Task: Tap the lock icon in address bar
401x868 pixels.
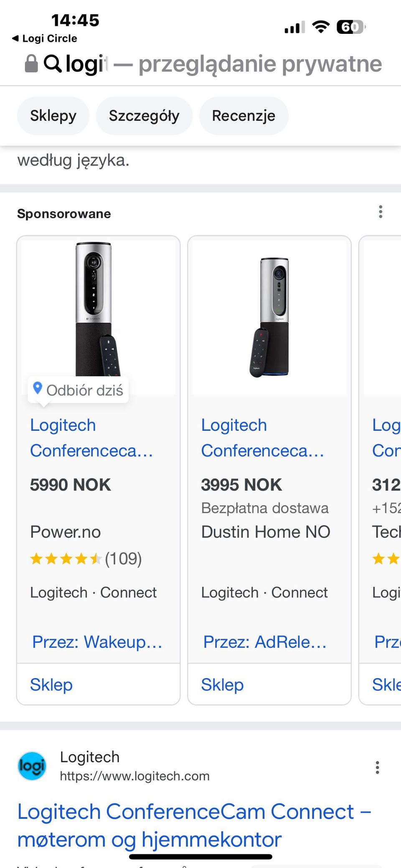Action: click(x=31, y=63)
